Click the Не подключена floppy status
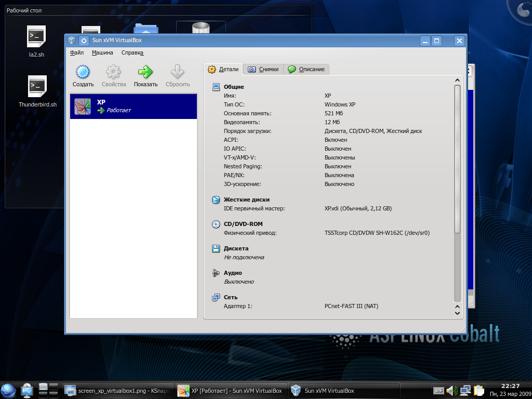The width and height of the screenshot is (532, 399). click(x=244, y=257)
